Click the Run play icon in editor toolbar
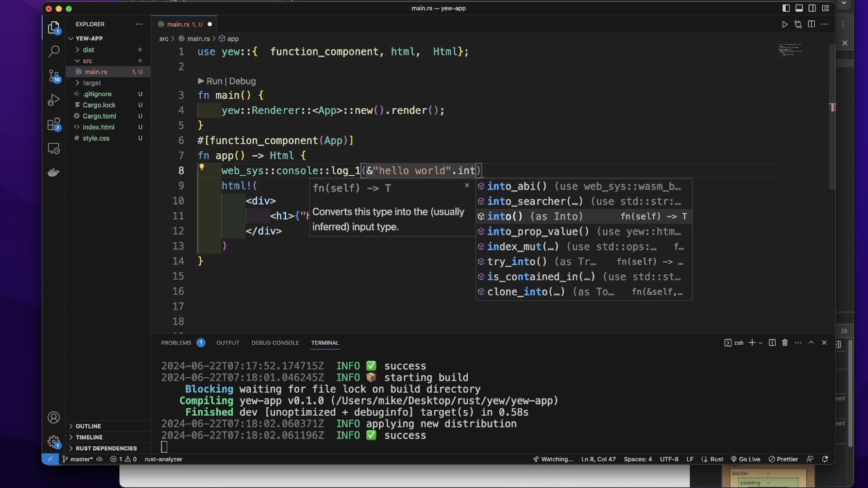This screenshot has width=868, height=488. click(x=785, y=24)
